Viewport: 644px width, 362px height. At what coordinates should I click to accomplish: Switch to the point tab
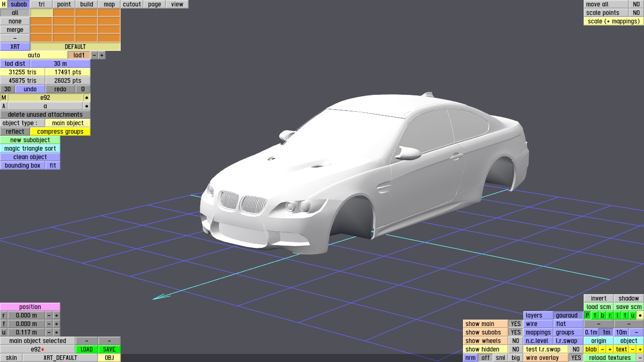click(x=64, y=4)
